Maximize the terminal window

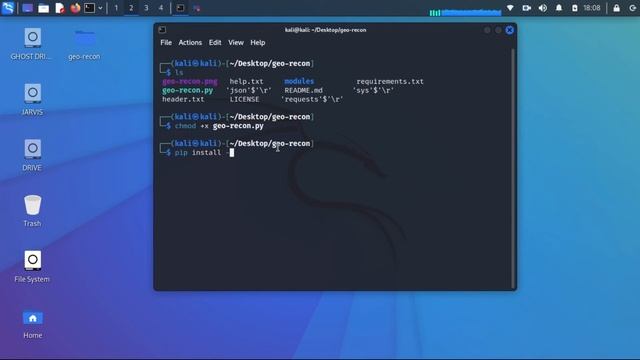(x=498, y=30)
